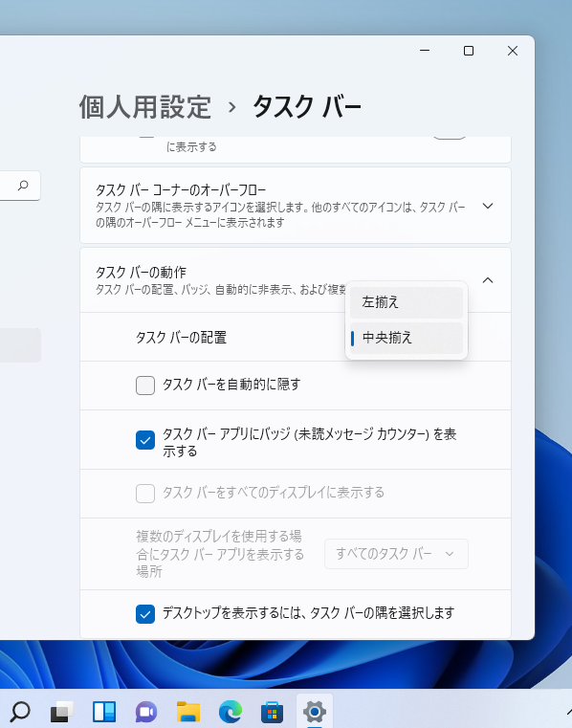Click the Settings gear taskbar icon
572x728 pixels.
coord(315,712)
